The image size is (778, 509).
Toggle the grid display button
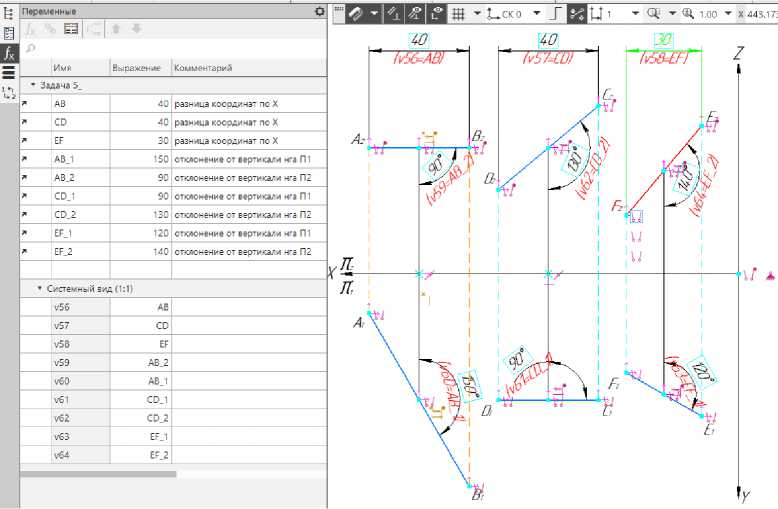[x=459, y=14]
